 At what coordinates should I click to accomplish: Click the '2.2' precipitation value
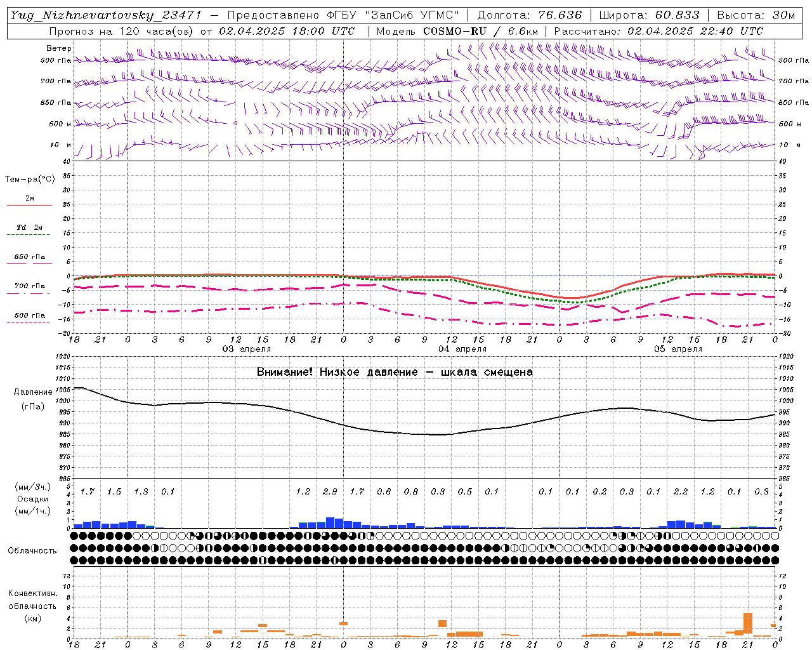(x=681, y=492)
